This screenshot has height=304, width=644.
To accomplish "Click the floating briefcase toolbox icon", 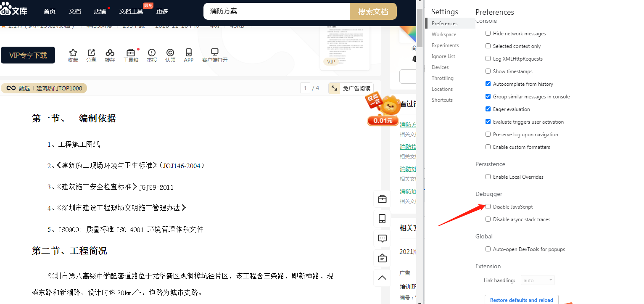I will (382, 199).
